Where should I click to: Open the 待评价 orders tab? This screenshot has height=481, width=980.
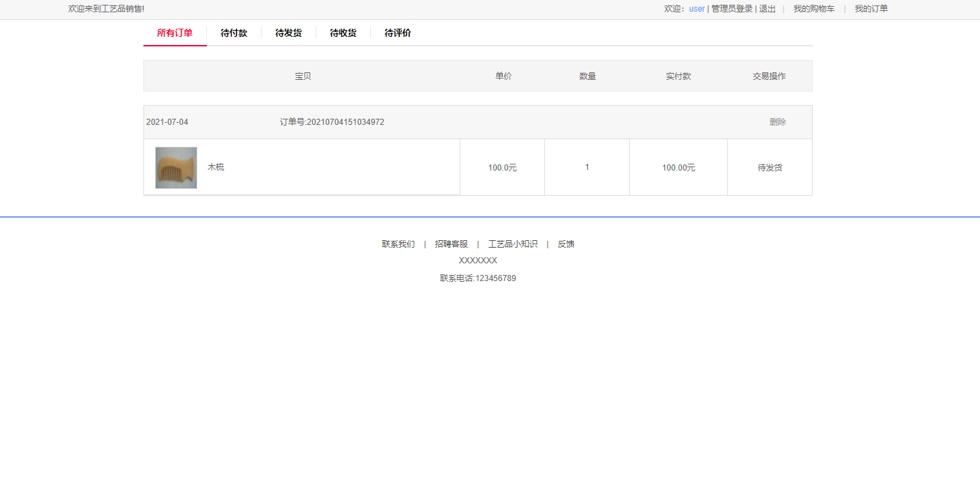pos(397,33)
